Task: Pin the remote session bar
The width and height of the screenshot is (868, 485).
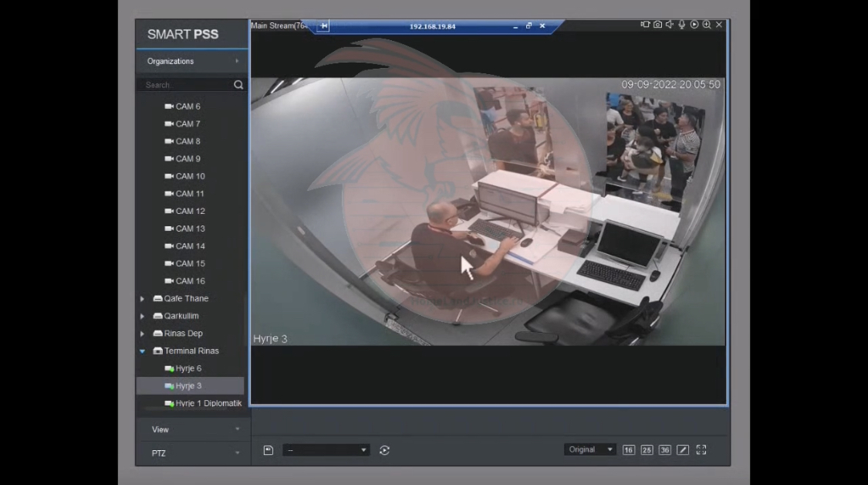Action: coord(324,26)
